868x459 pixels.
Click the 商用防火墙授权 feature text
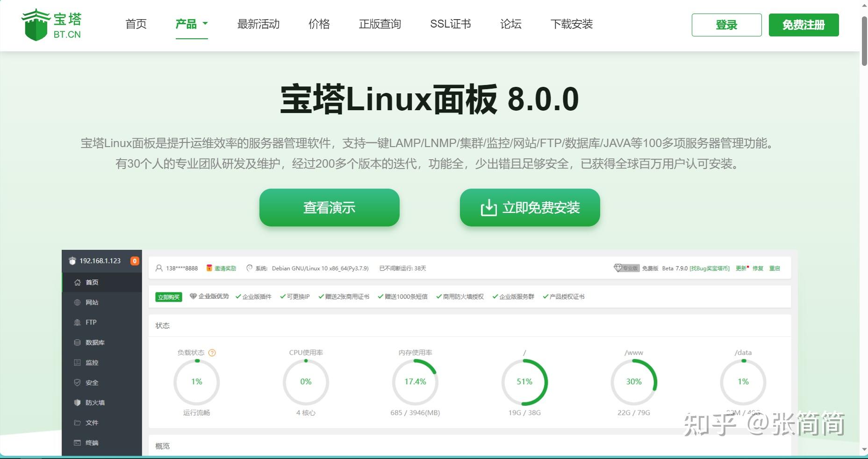463,297
